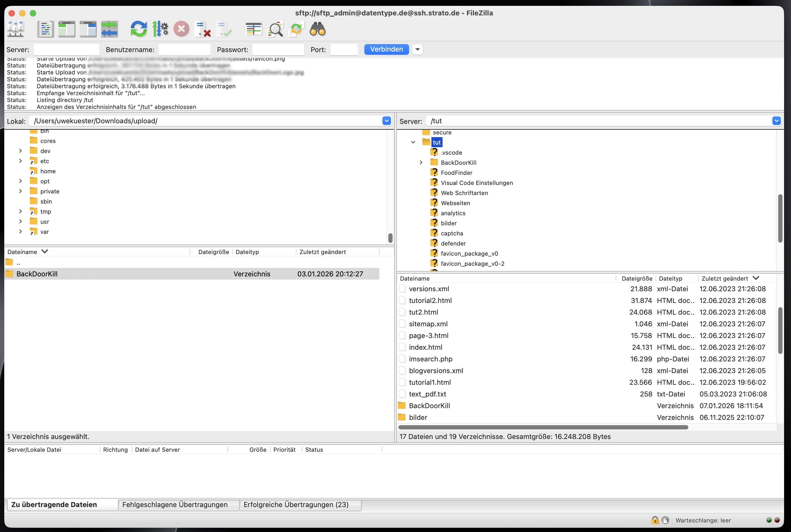Open directory comparison search
Viewport: 791px width, 532px height.
pos(275,29)
